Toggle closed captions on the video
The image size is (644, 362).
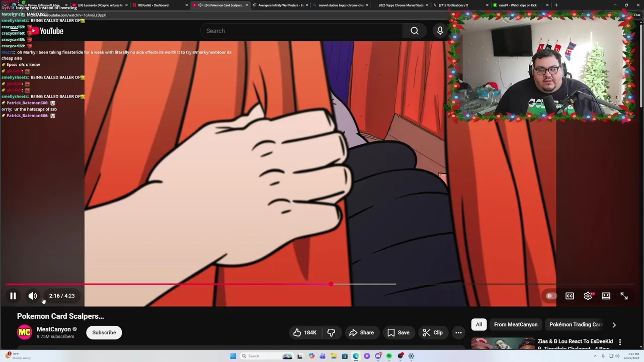(x=570, y=296)
